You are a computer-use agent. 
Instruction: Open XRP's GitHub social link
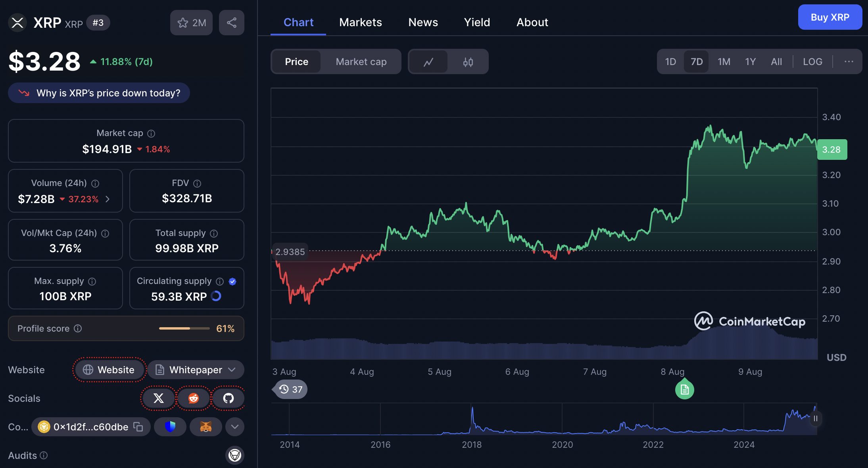coord(229,398)
